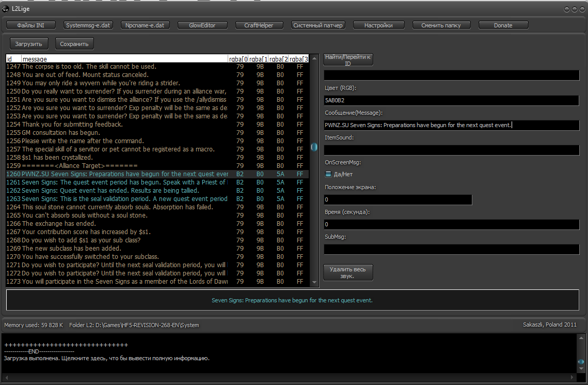Click the Цвет (RGB) input field
This screenshot has width=588, height=385.
[451, 100]
